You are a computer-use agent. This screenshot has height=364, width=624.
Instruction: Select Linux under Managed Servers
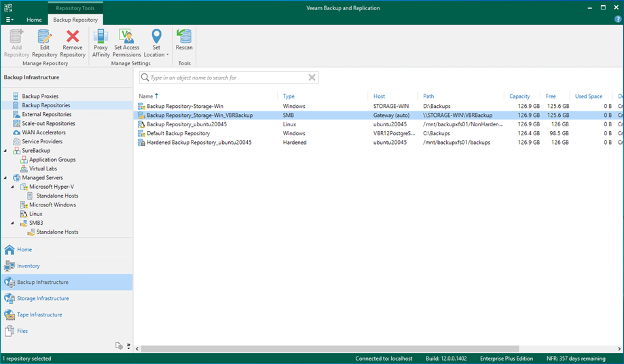pos(35,214)
